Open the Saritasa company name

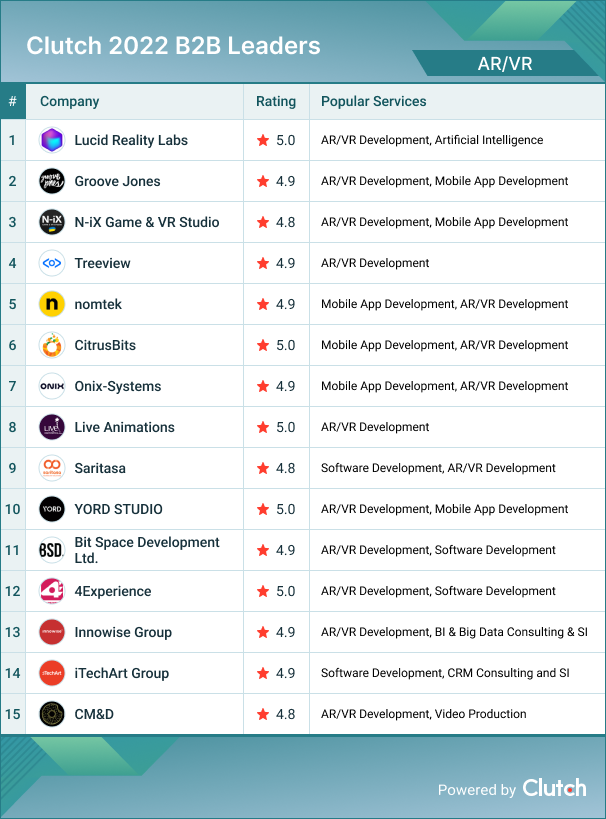[100, 468]
